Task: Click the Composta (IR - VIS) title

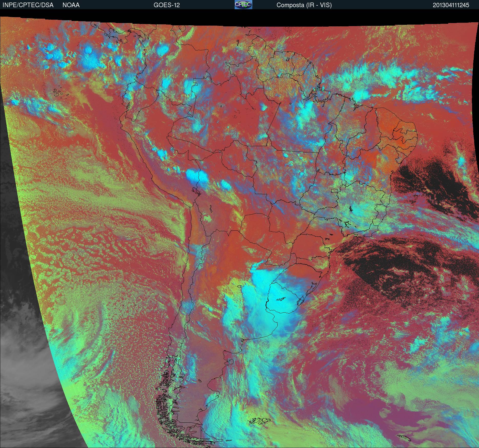Action: (304, 5)
